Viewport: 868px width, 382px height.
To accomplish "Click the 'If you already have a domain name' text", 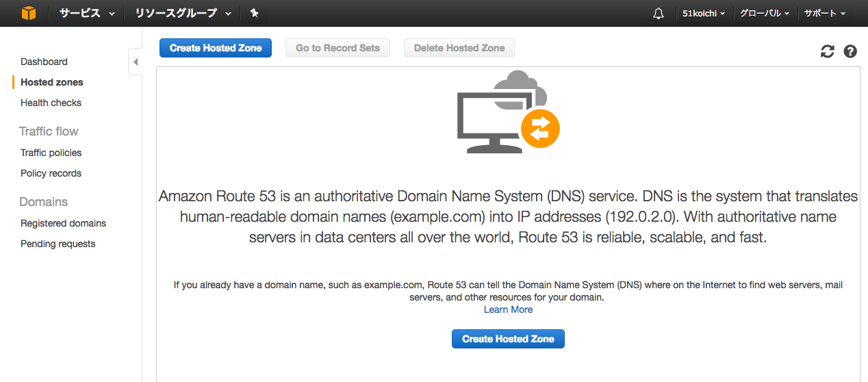I will point(508,291).
